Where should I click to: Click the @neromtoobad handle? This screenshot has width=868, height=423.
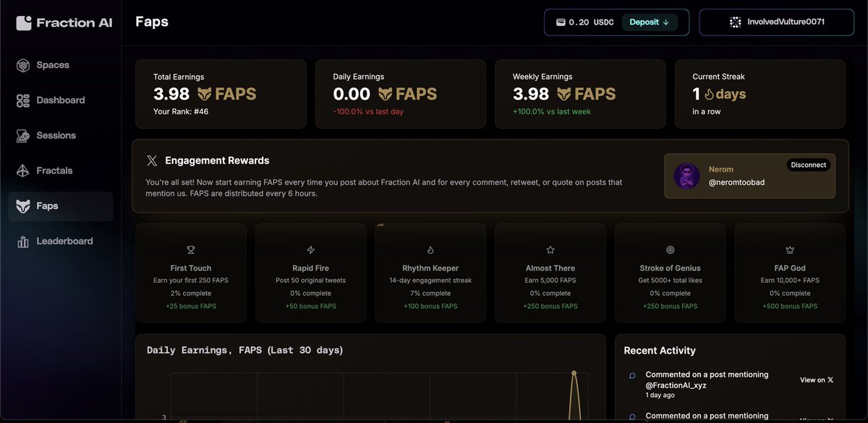click(736, 182)
